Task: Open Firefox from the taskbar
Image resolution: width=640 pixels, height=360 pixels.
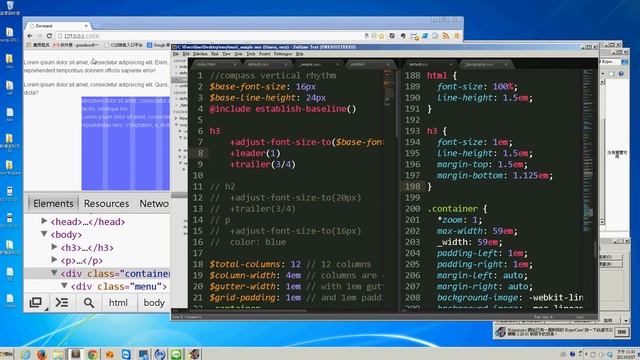Action: [x=42, y=354]
